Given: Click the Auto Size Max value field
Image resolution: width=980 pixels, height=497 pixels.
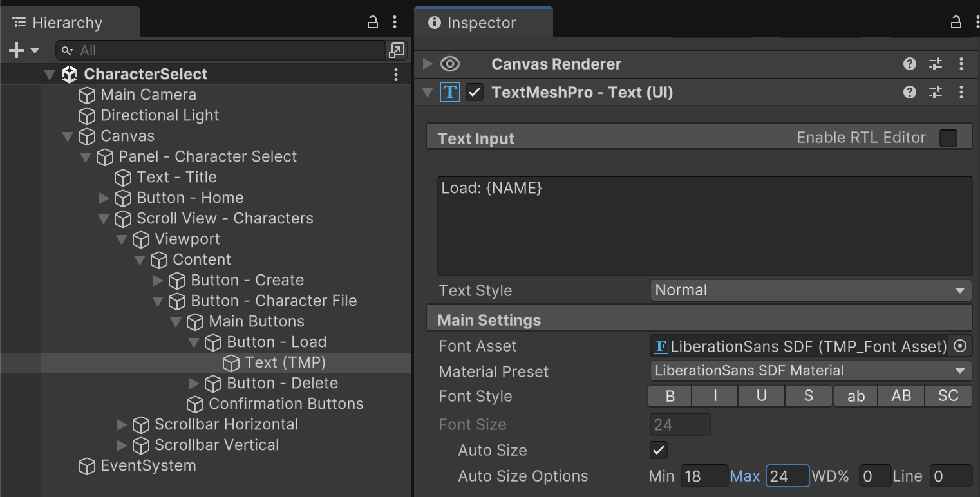Looking at the screenshot, I should (x=787, y=476).
